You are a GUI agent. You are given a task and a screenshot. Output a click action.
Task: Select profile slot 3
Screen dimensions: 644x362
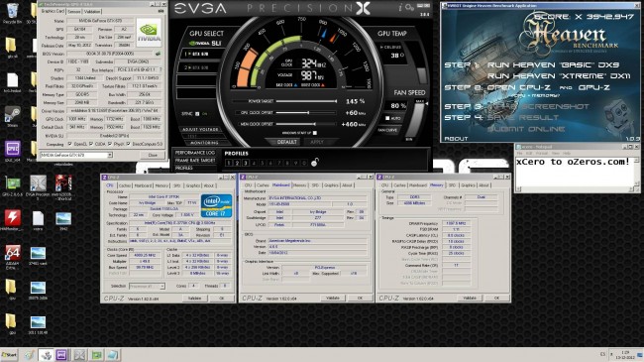[x=245, y=163]
